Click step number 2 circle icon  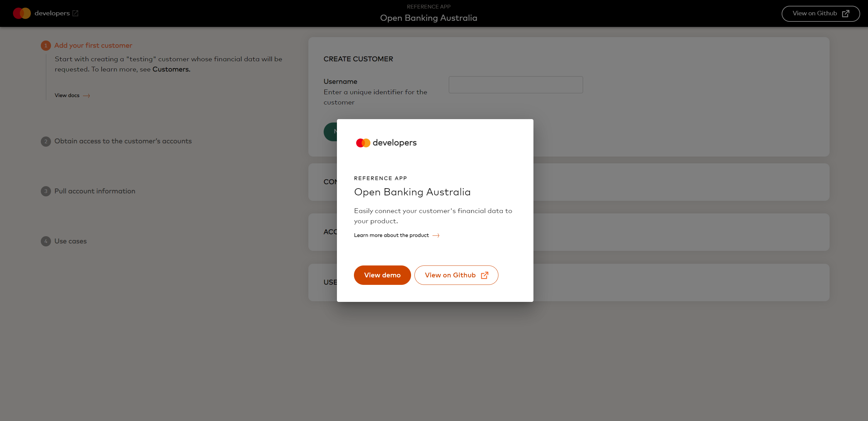tap(46, 141)
